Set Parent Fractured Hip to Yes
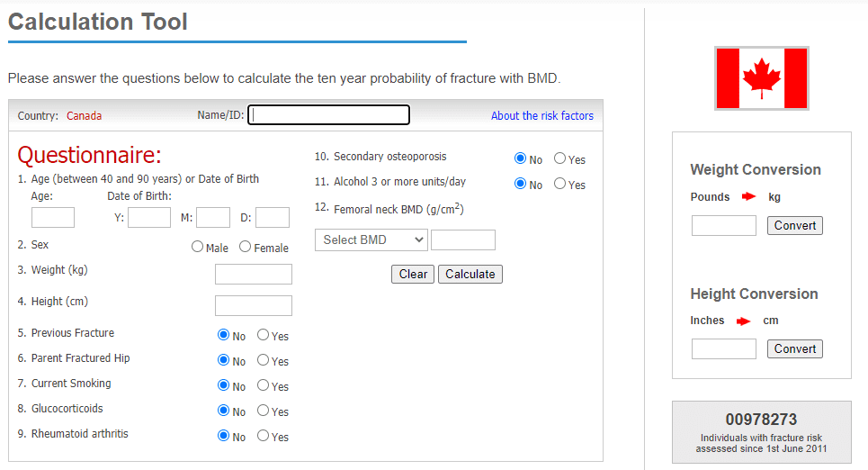Viewport: 868px width, 470px height. 263,360
